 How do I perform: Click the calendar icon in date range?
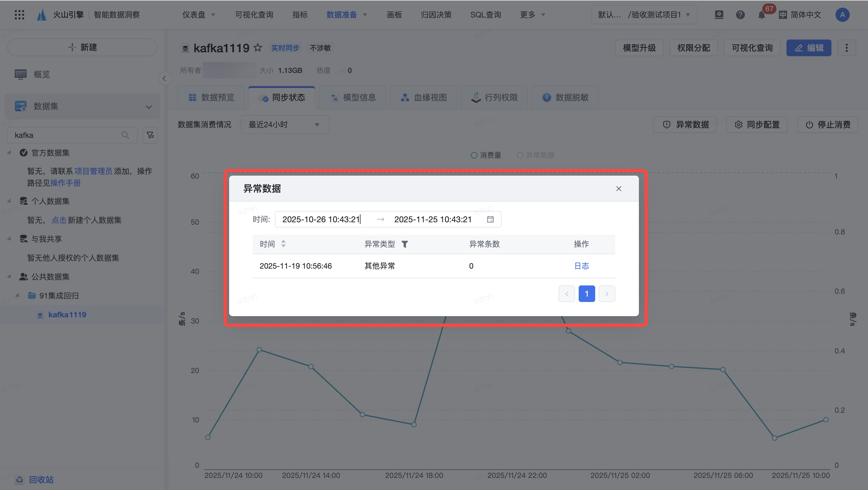tap(490, 219)
